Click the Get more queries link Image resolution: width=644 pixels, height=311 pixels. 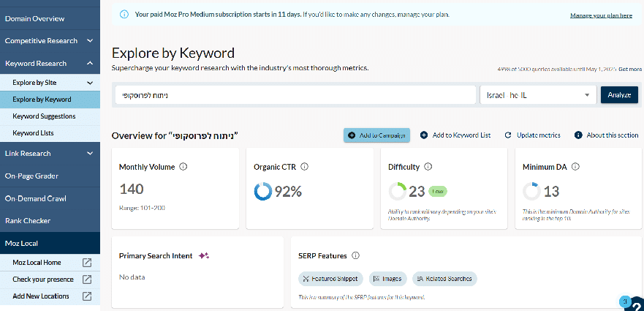630,69
